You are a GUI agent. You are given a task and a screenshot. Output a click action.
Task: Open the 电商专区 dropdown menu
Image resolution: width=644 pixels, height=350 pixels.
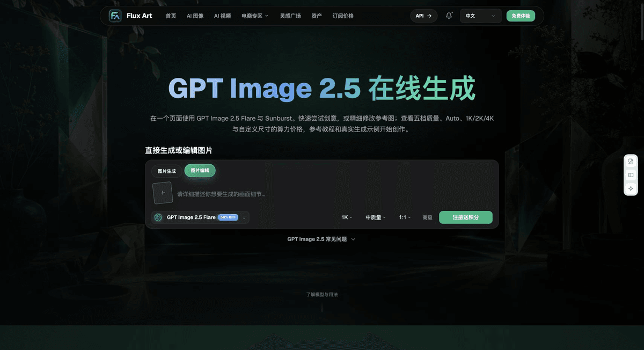[x=255, y=16]
